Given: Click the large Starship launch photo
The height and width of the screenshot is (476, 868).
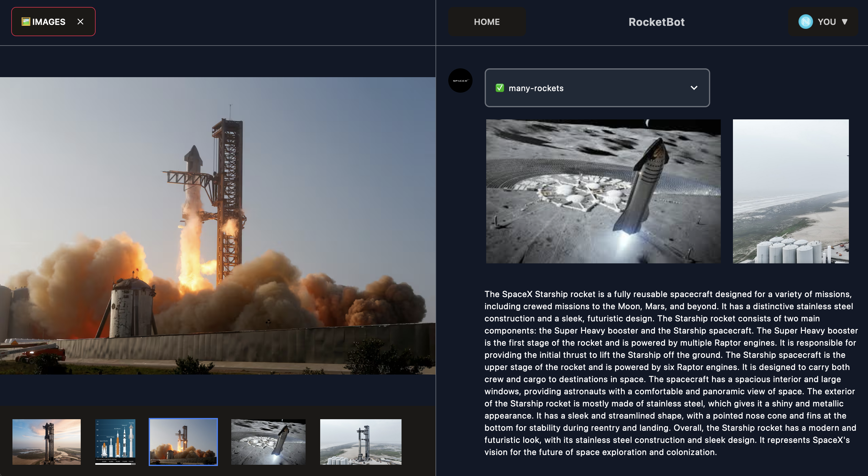Looking at the screenshot, I should tap(218, 226).
